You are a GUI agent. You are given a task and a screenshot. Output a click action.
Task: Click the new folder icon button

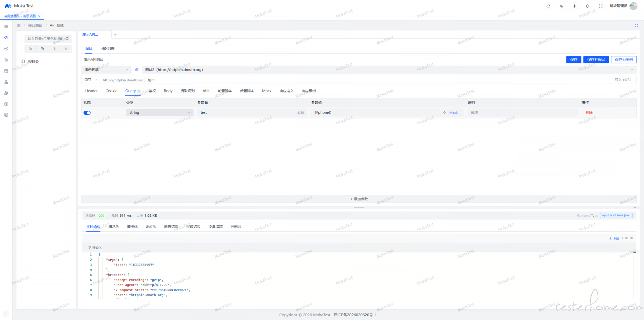[x=31, y=49]
